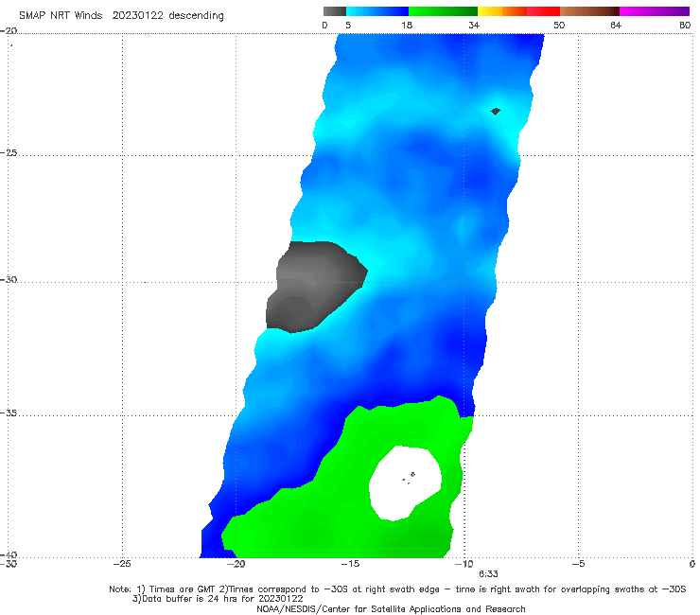Click the colorbar tick label '50'
Screen dimensions: 700x615
click(x=559, y=26)
